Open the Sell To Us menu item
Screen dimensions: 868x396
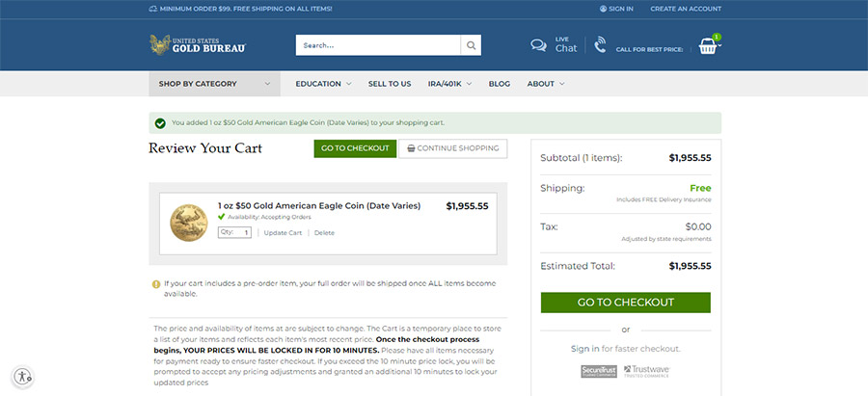tap(390, 84)
